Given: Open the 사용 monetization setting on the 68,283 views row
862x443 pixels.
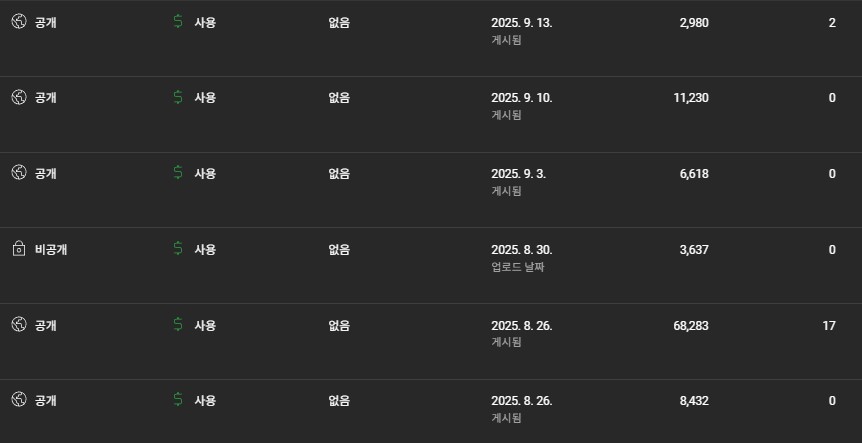Looking at the screenshot, I should tap(205, 325).
